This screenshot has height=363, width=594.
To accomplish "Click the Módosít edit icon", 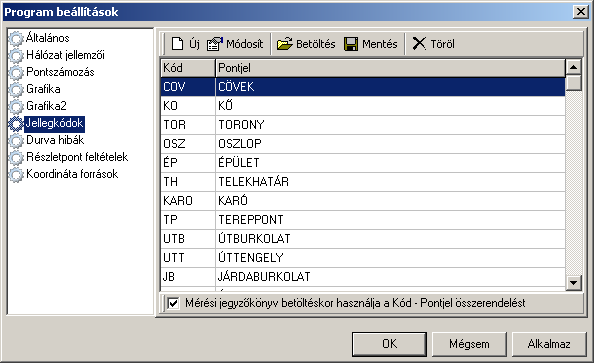I will (x=215, y=44).
